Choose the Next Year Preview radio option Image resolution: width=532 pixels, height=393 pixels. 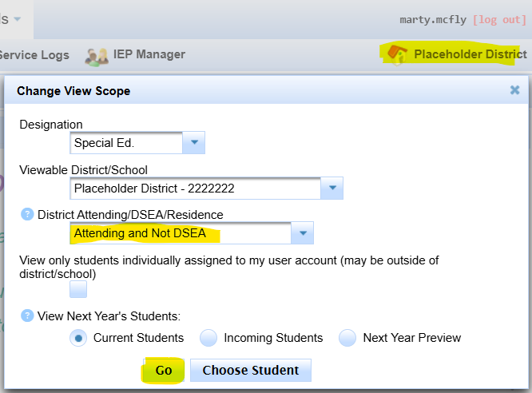(347, 338)
